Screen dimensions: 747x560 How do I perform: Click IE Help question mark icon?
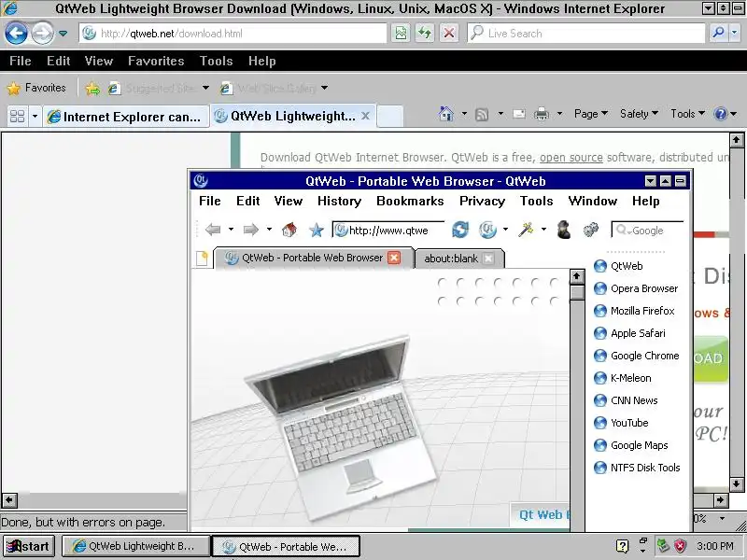pos(720,114)
